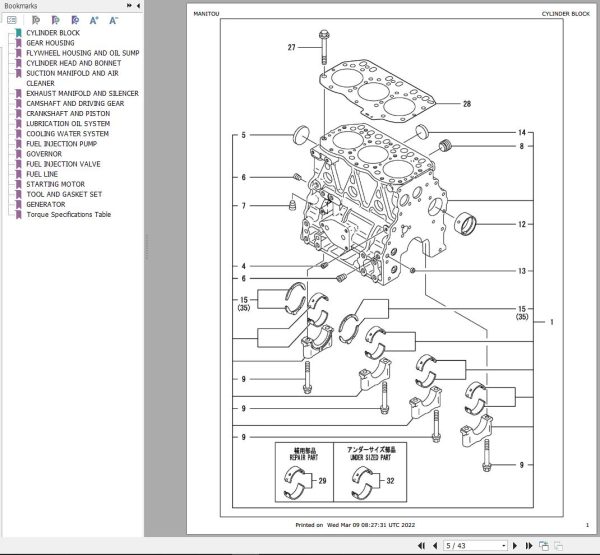Open the GOVERNOR bookmark
The image size is (600, 555).
click(x=44, y=154)
